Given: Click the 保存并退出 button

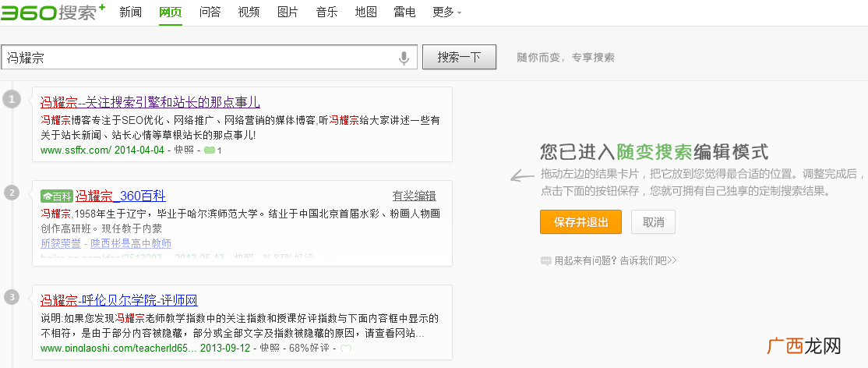Looking at the screenshot, I should coord(580,222).
